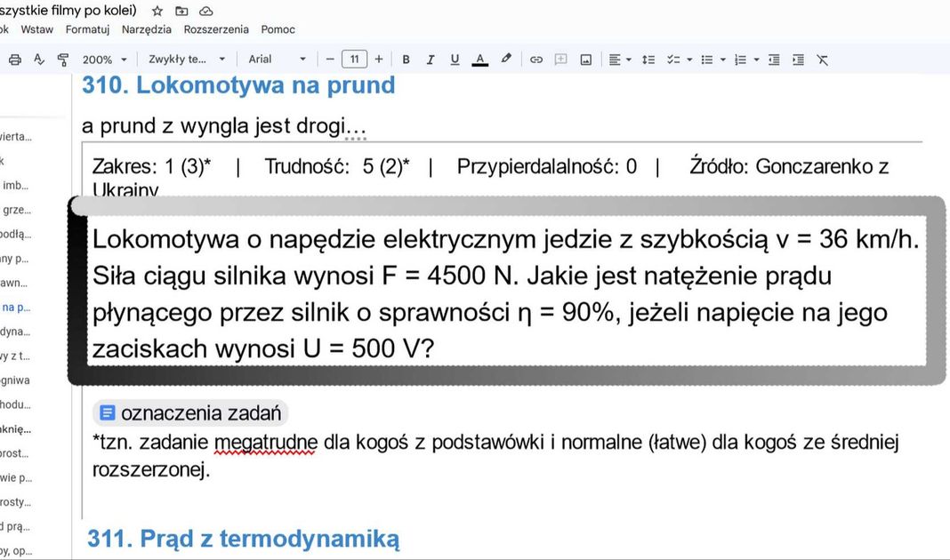Open the paragraph style dropdown 'Zwykły te...'
Viewport: 950px width, 560px height.
click(187, 60)
